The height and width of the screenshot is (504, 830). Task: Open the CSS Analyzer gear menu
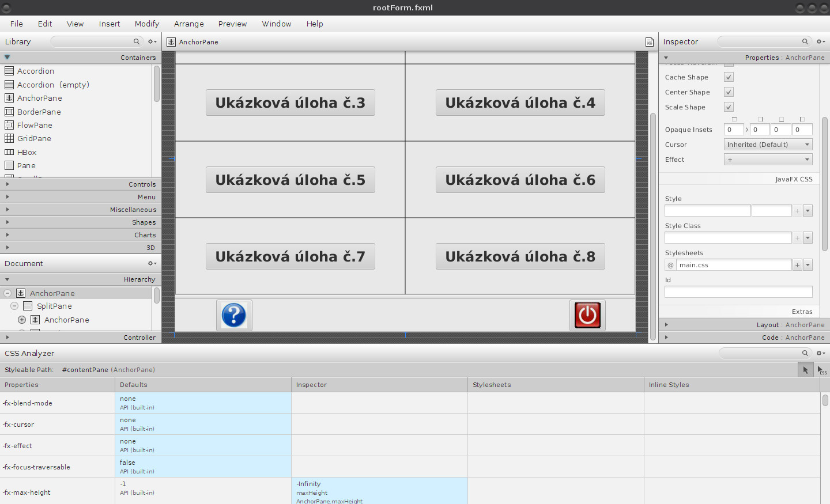pyautogui.click(x=821, y=353)
